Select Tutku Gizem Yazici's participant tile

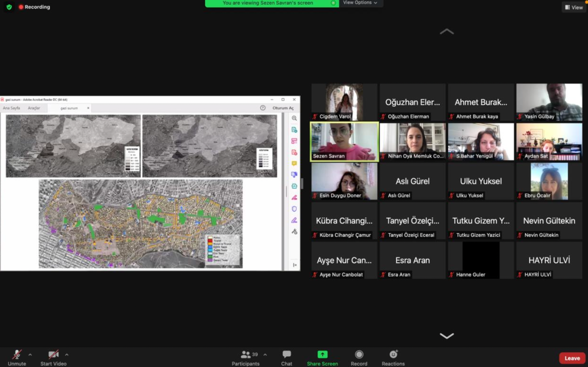tap(481, 221)
